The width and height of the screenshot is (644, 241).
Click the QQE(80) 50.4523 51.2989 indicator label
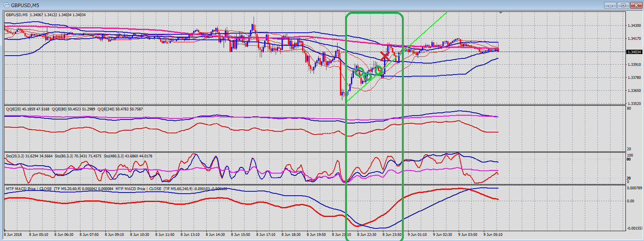pos(74,109)
